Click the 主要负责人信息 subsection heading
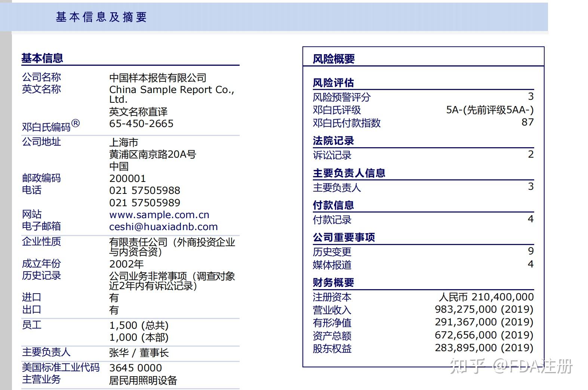588x390 pixels. pyautogui.click(x=349, y=173)
